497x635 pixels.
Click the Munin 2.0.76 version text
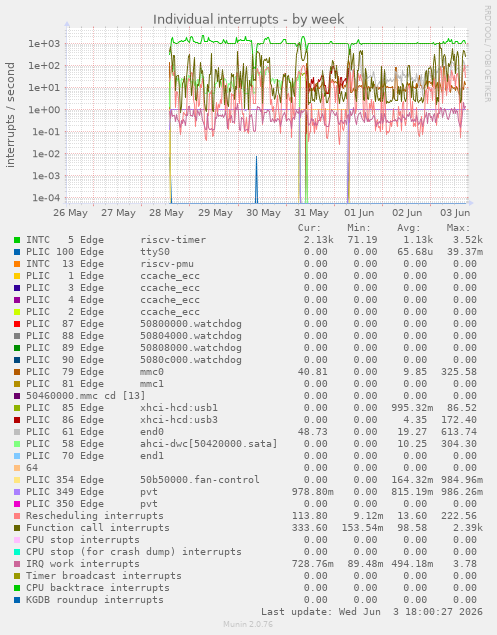248,624
